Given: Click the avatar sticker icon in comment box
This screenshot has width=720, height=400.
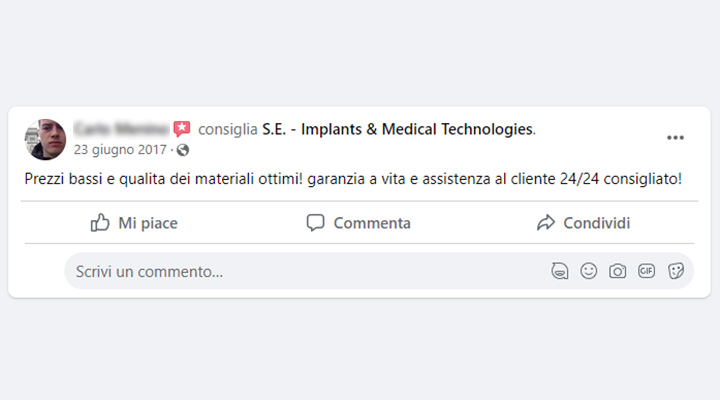Looking at the screenshot, I should [560, 271].
